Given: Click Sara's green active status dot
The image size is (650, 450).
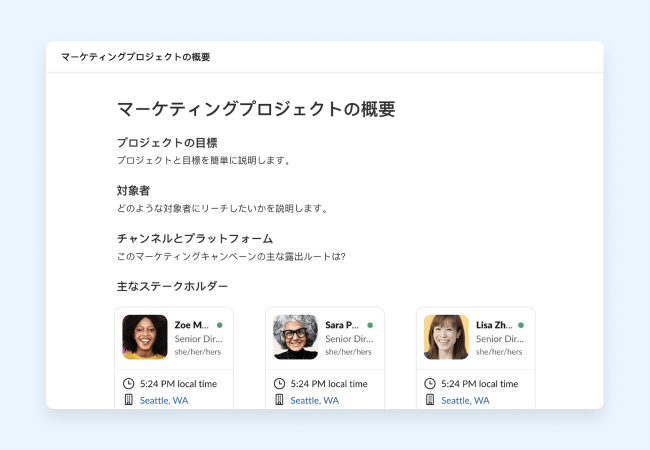Looking at the screenshot, I should pos(370,325).
